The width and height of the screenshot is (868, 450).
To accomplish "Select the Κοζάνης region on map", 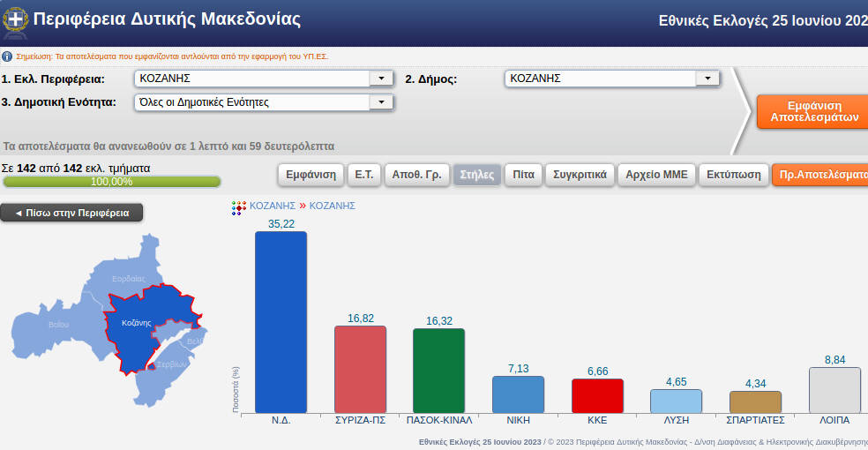I will [141, 331].
